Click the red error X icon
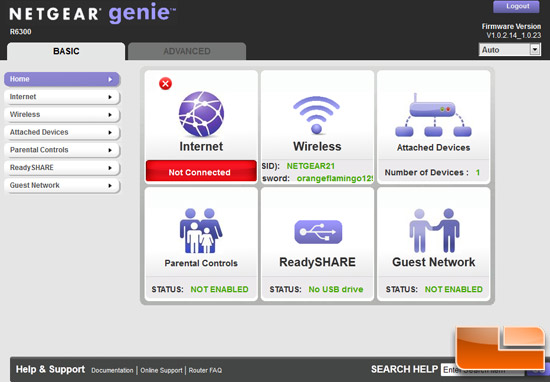Screen dimensions: 550x382 (x=165, y=83)
